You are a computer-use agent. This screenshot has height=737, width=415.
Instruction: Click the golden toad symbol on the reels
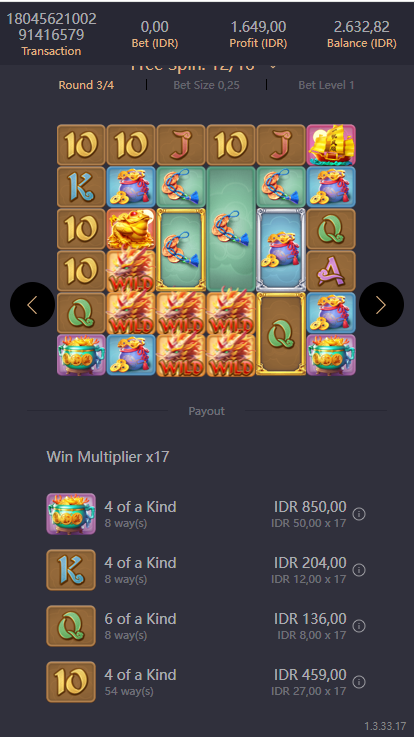click(131, 229)
